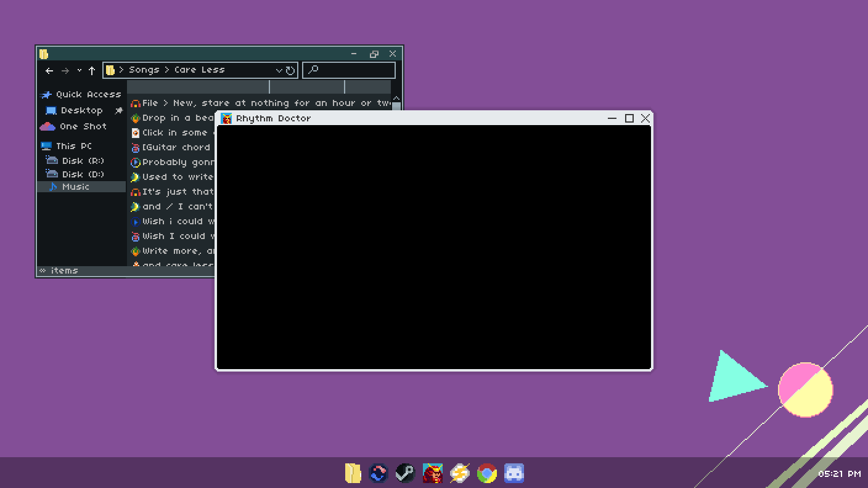Viewport: 868px width, 488px height.
Task: Refresh the Care Less folder view
Action: click(290, 70)
